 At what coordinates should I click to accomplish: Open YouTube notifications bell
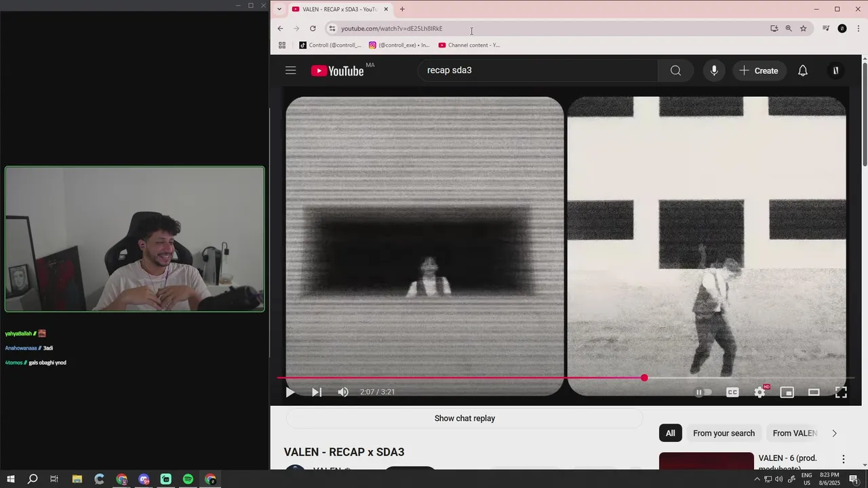click(x=803, y=70)
